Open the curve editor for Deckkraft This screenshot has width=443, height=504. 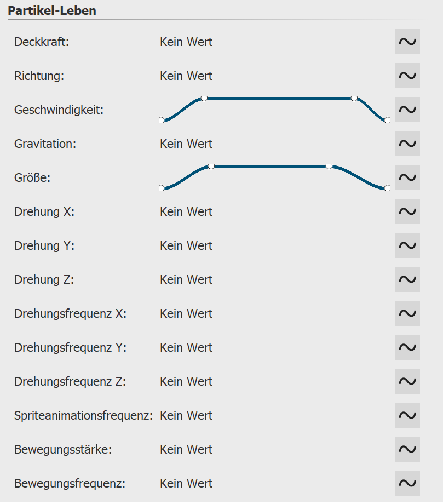407,42
